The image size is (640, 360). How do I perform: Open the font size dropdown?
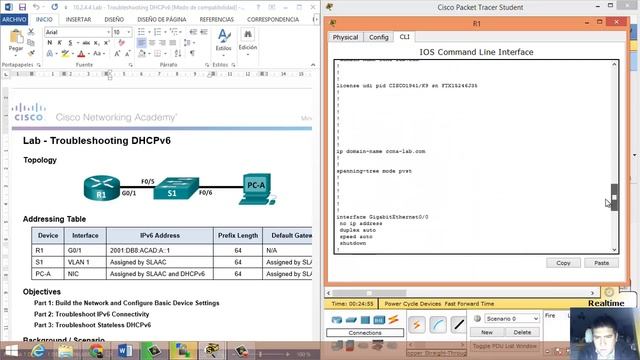point(129,32)
